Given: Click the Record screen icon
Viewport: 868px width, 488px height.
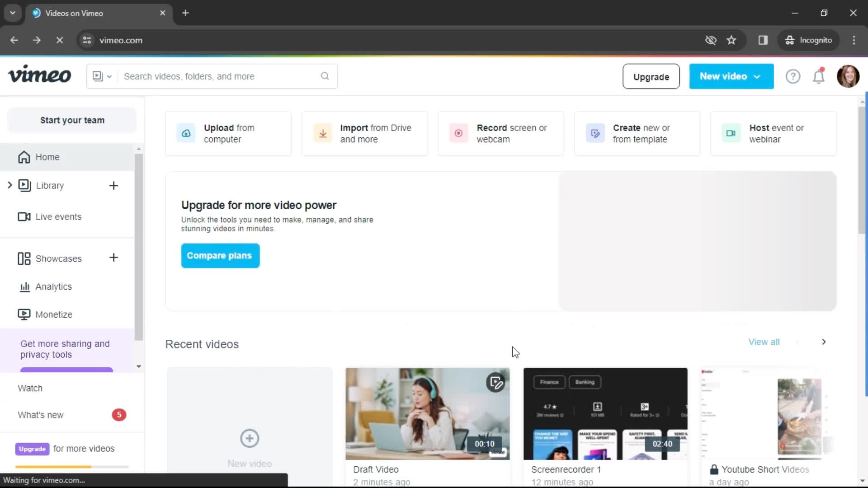Looking at the screenshot, I should coord(458,133).
